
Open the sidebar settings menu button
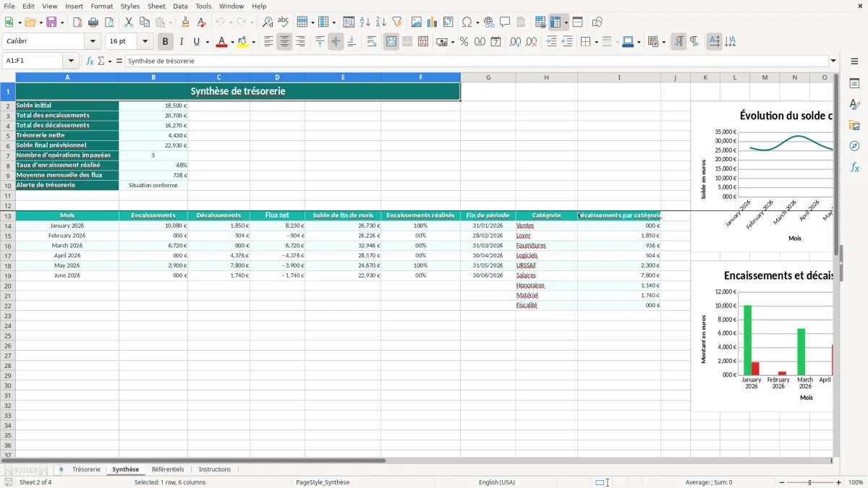pos(854,61)
